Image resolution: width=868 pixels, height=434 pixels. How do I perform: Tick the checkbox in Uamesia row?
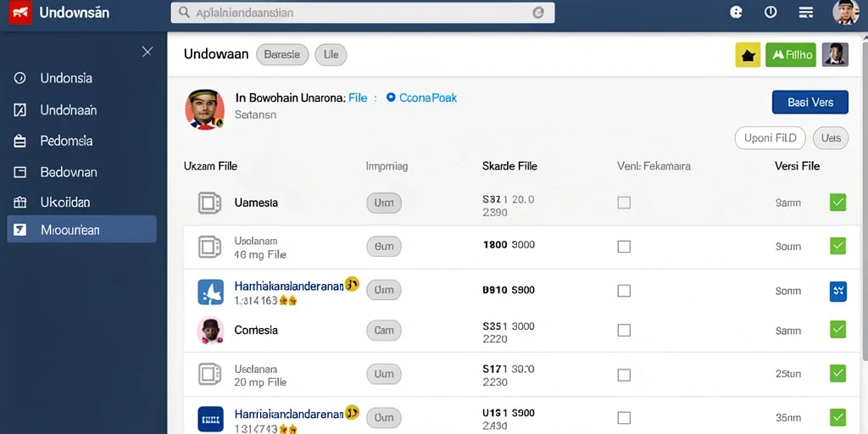pos(624,203)
